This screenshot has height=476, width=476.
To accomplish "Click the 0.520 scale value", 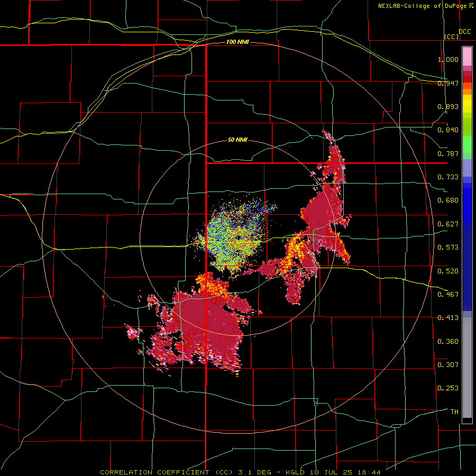I will (448, 271).
